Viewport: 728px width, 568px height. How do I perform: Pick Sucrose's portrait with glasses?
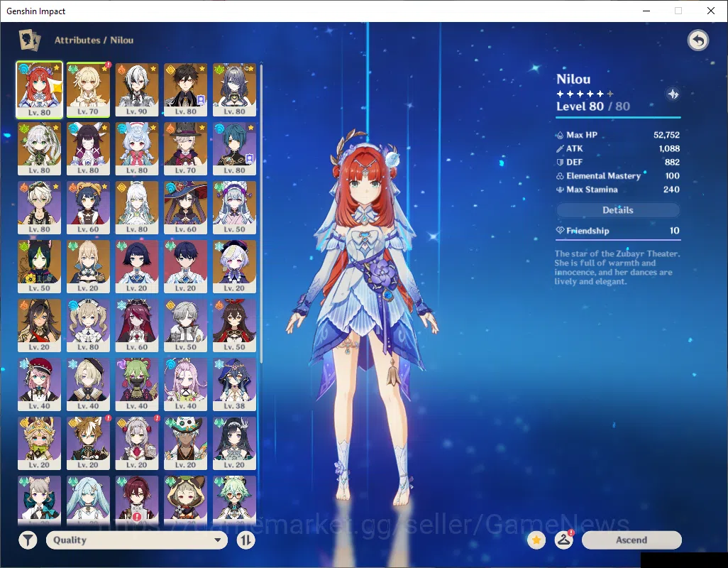pyautogui.click(x=234, y=500)
